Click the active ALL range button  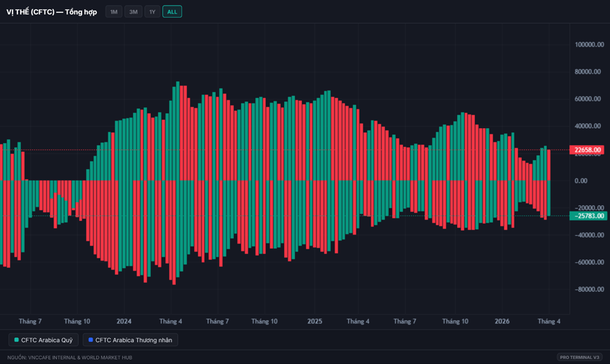coord(172,12)
